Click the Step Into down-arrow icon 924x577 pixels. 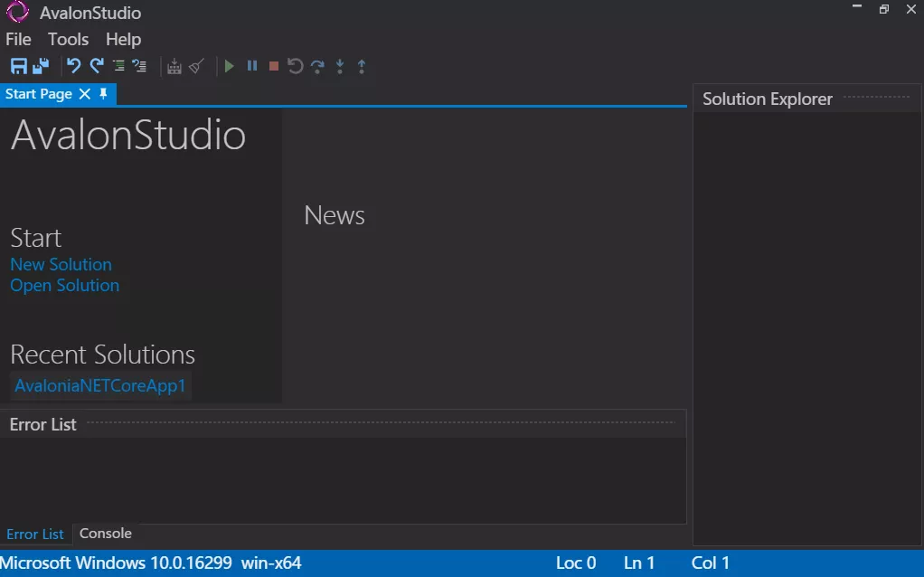pyautogui.click(x=340, y=66)
